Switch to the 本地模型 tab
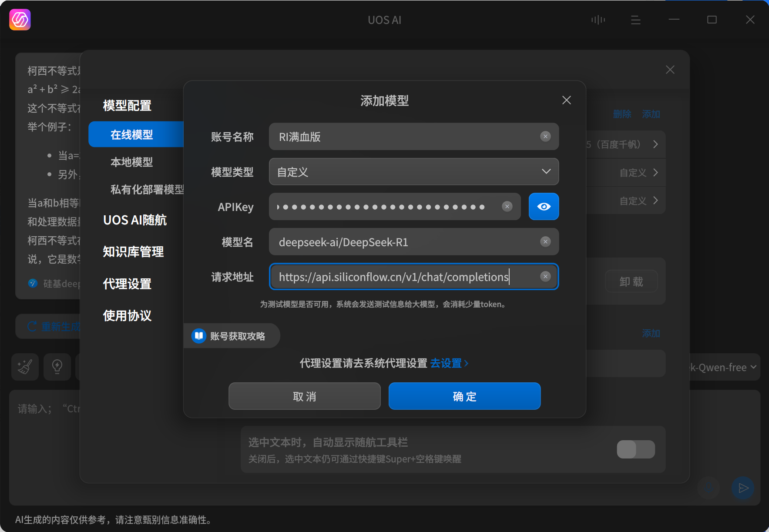Screen dimensions: 769x532 click(x=131, y=162)
